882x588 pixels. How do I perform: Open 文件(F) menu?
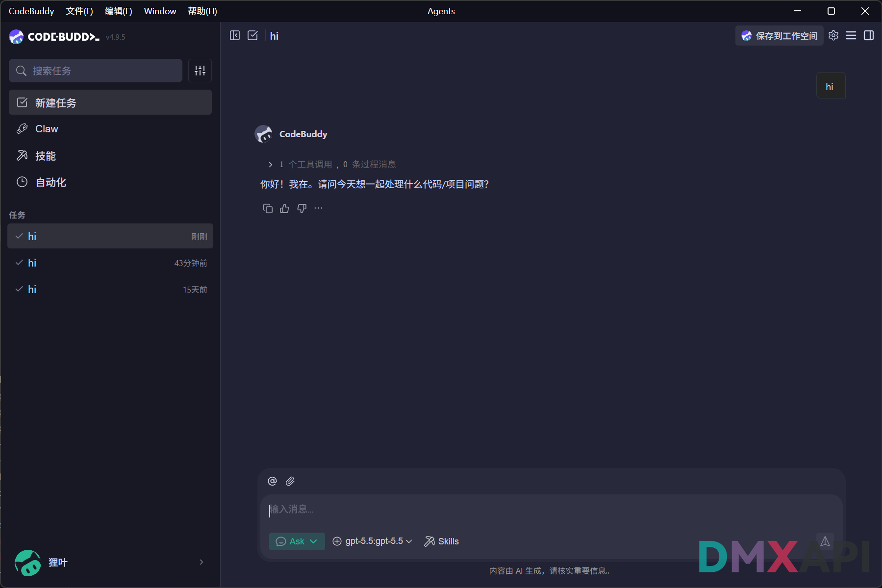[x=79, y=11]
